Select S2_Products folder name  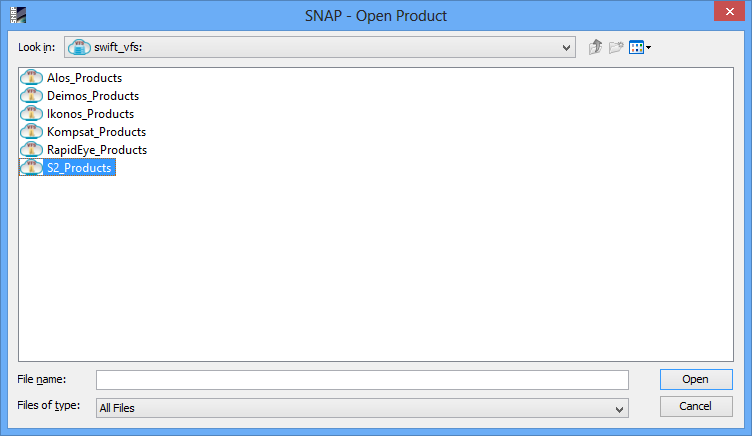tap(79, 167)
